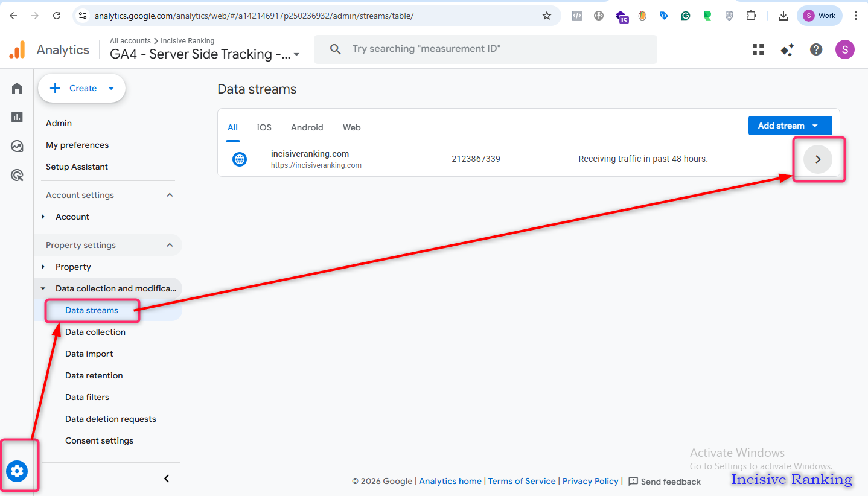This screenshot has width=868, height=496.
Task: Click the Google Analytics logo
Action: [x=18, y=49]
